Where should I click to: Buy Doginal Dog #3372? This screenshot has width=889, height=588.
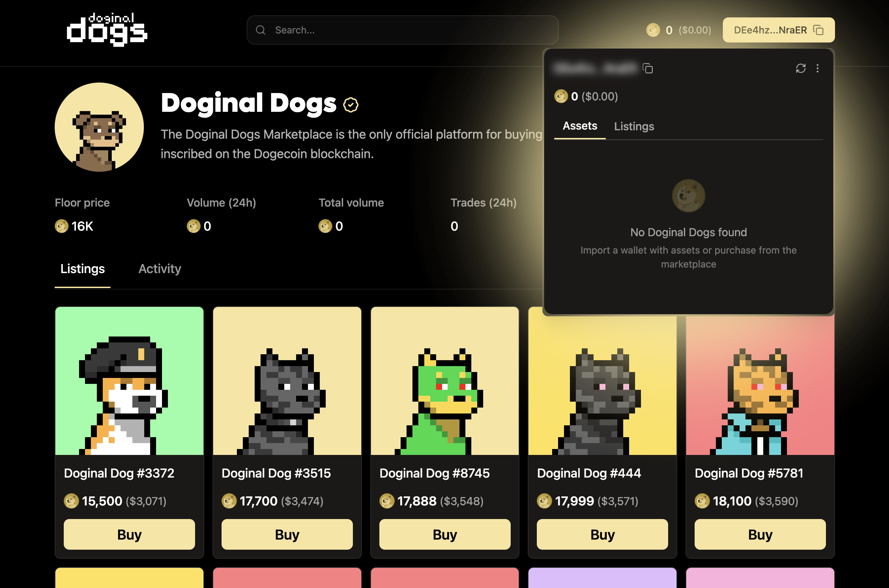click(129, 534)
